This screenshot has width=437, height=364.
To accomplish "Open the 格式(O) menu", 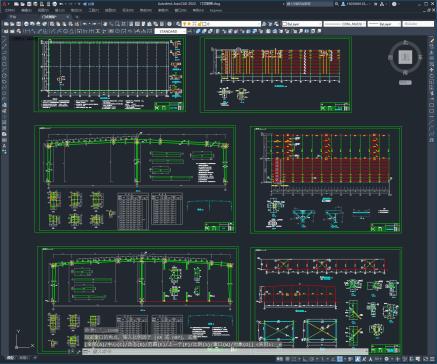I will [x=76, y=10].
